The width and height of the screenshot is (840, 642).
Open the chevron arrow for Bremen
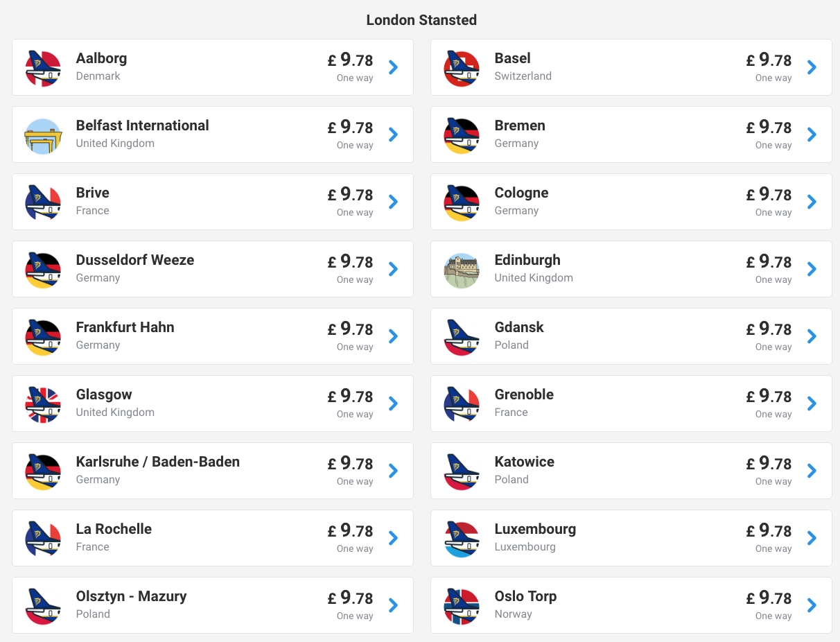pyautogui.click(x=812, y=135)
